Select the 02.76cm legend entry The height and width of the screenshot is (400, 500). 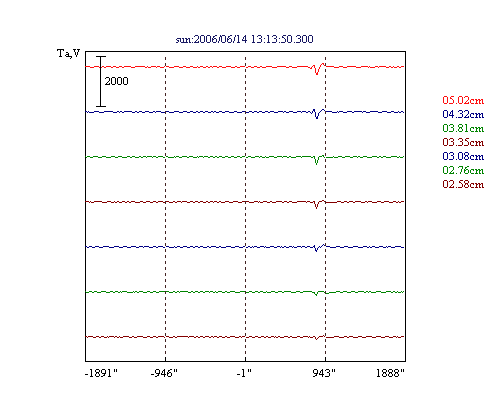[x=463, y=170]
